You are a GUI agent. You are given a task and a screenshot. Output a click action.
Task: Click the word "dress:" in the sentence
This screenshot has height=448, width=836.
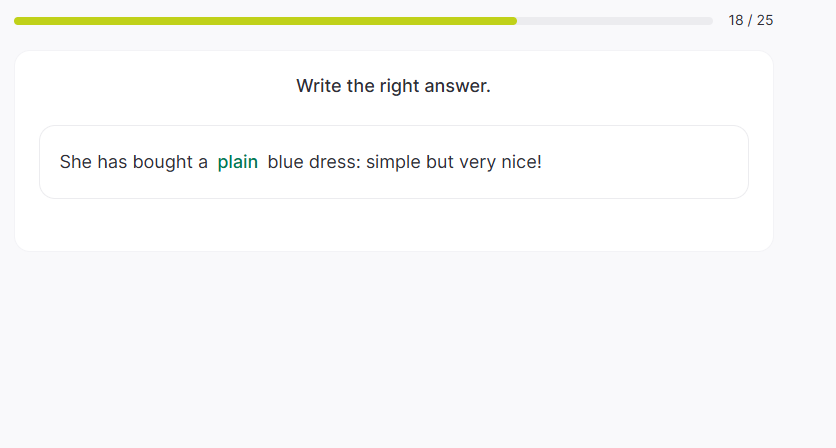tap(335, 162)
